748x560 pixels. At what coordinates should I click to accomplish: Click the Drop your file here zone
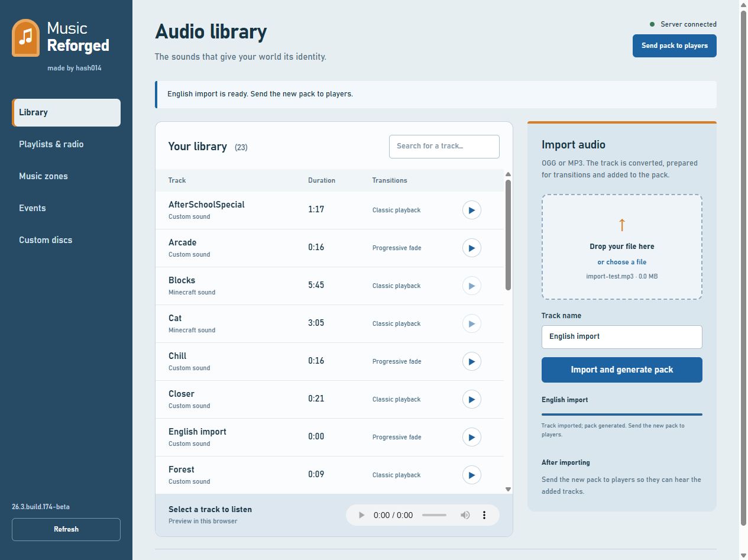621,247
